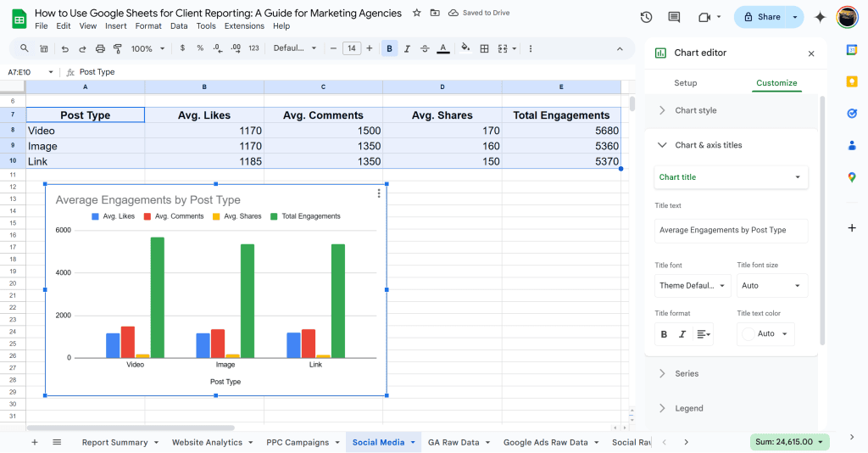The height and width of the screenshot is (453, 868).
Task: Open the fill color bucket
Action: [x=465, y=48]
